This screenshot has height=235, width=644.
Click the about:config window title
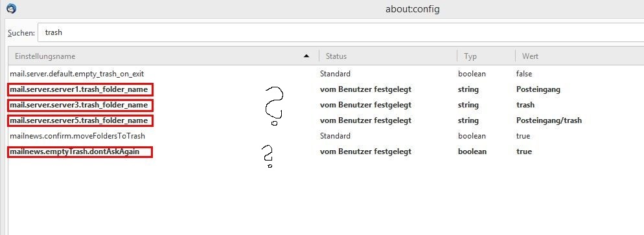412,8
